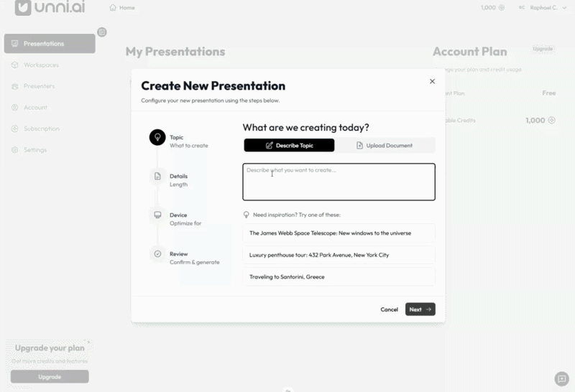Click the Account person icon
575x392 pixels.
click(x=14, y=108)
